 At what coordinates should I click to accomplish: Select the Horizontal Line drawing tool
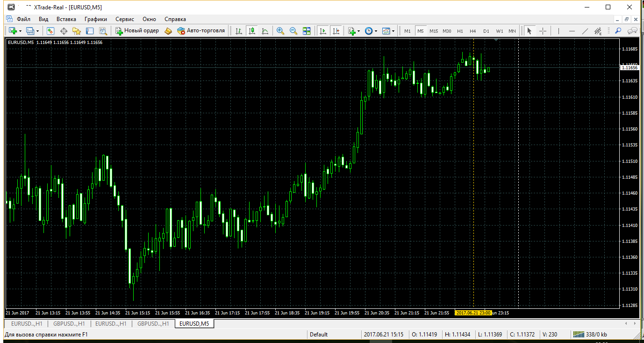click(x=572, y=31)
